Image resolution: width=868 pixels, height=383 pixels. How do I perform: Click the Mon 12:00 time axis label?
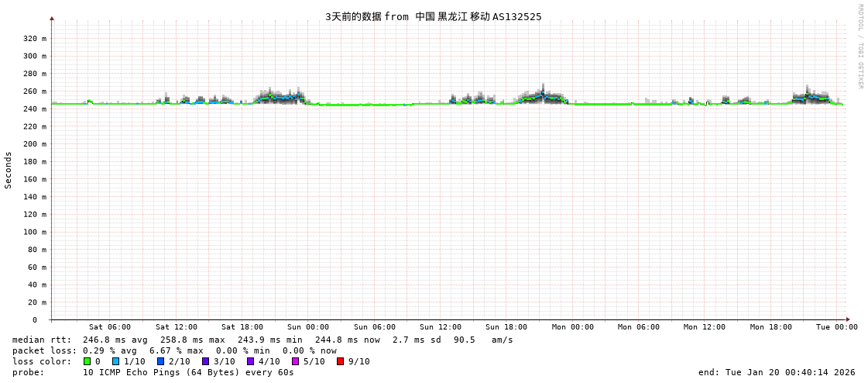(x=705, y=327)
